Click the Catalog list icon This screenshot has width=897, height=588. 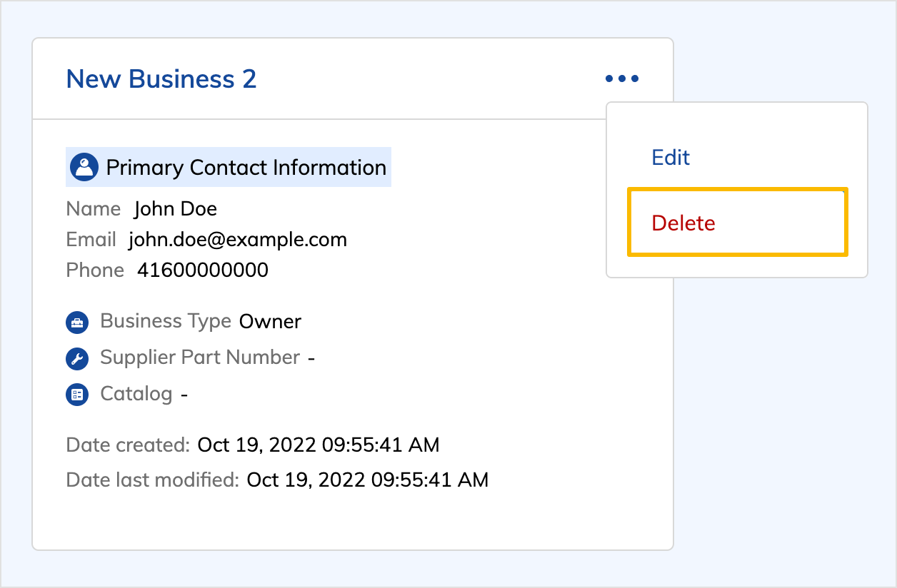77,394
